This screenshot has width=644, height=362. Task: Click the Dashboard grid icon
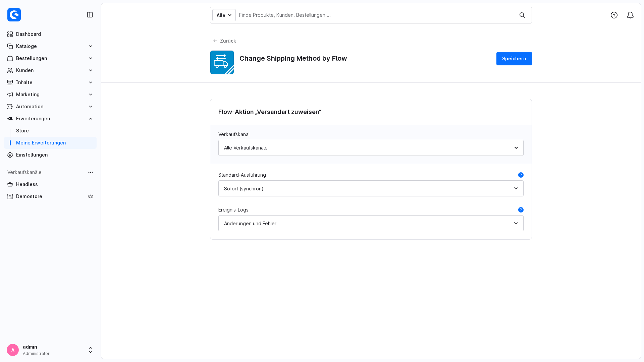(10, 34)
